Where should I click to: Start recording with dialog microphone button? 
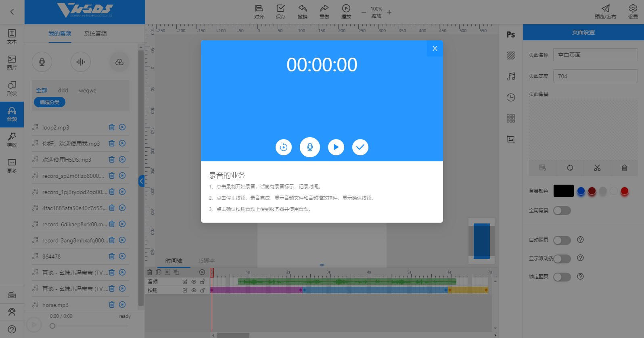(310, 147)
